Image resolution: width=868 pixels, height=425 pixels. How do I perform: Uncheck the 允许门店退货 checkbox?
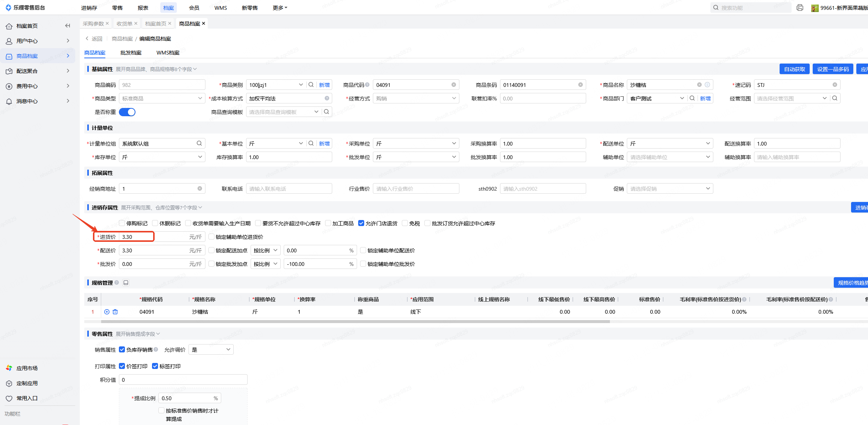(x=361, y=223)
